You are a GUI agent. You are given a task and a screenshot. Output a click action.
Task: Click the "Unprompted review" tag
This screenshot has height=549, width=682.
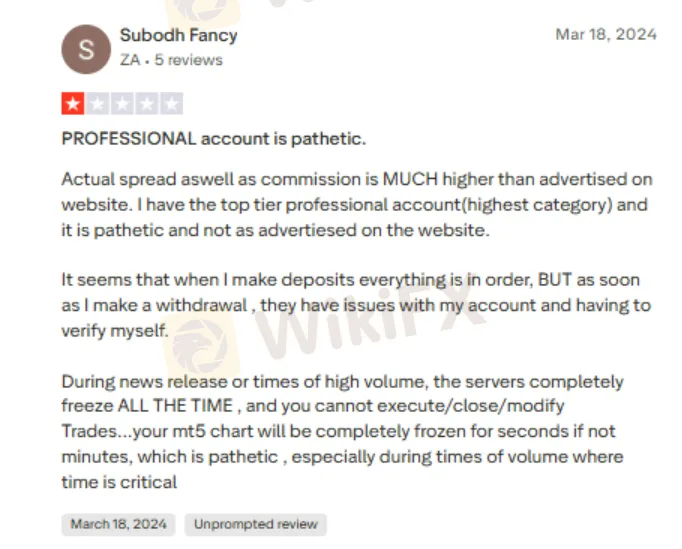[256, 524]
